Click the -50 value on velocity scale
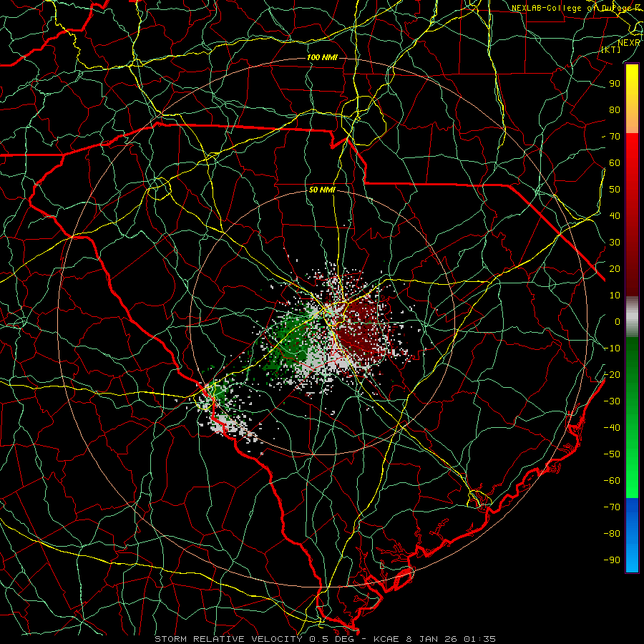644x644 pixels. 612,454
